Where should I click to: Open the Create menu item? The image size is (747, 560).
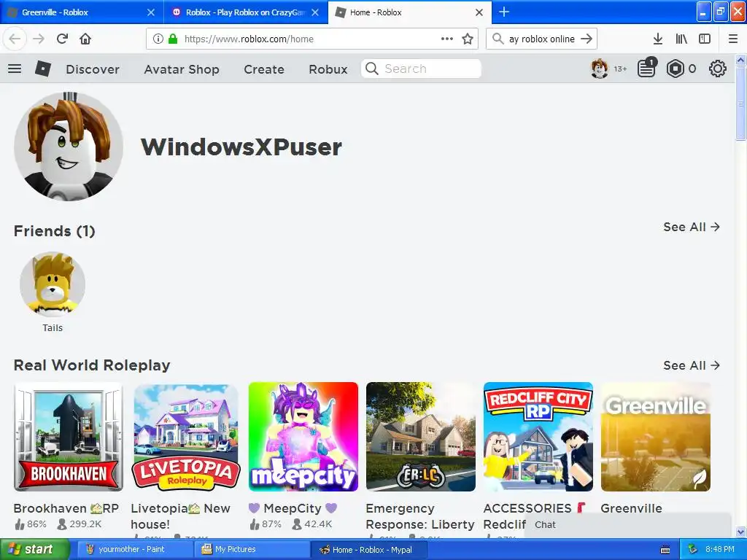pos(264,69)
